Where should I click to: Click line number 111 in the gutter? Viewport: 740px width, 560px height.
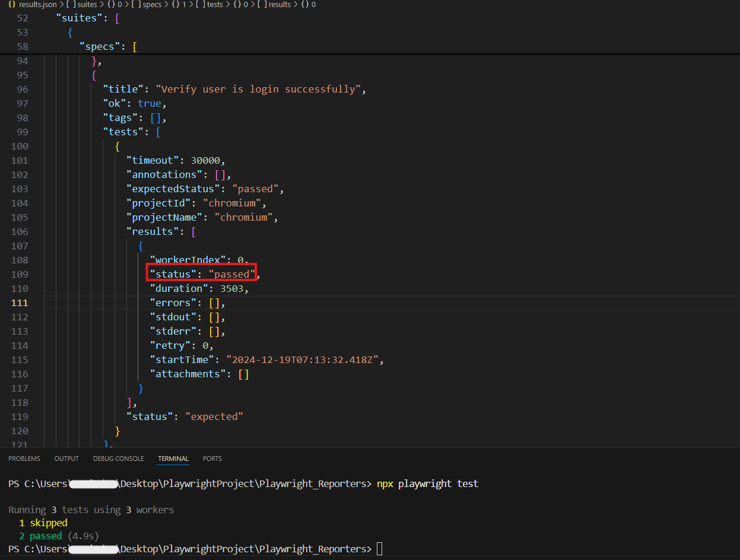pos(20,303)
